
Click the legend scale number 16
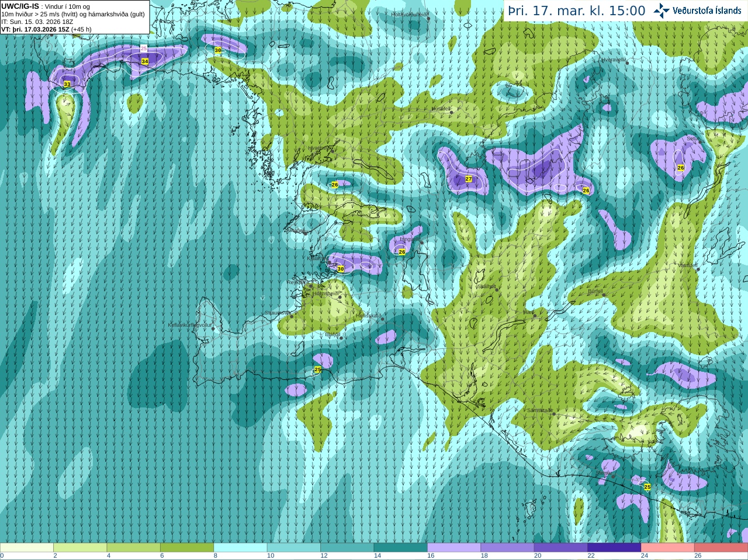(431, 556)
